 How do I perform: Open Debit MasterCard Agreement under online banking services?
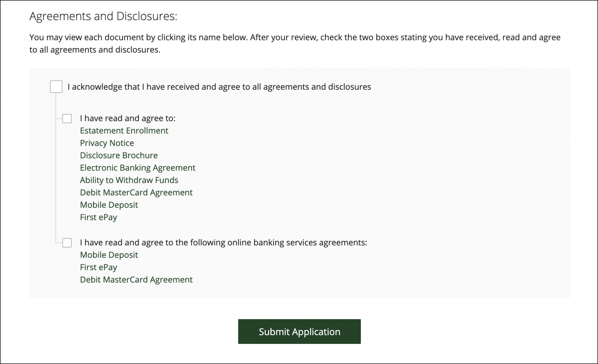click(136, 279)
